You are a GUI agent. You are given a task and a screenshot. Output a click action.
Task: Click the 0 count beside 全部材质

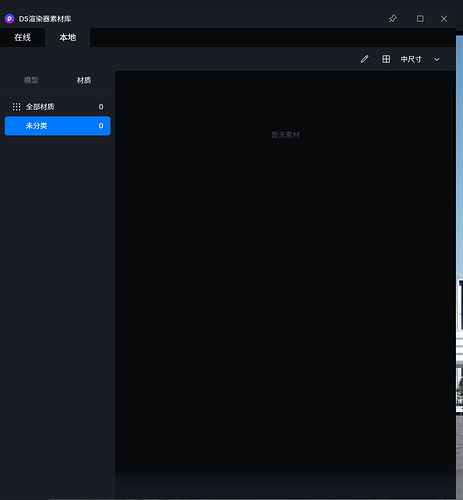pos(101,107)
